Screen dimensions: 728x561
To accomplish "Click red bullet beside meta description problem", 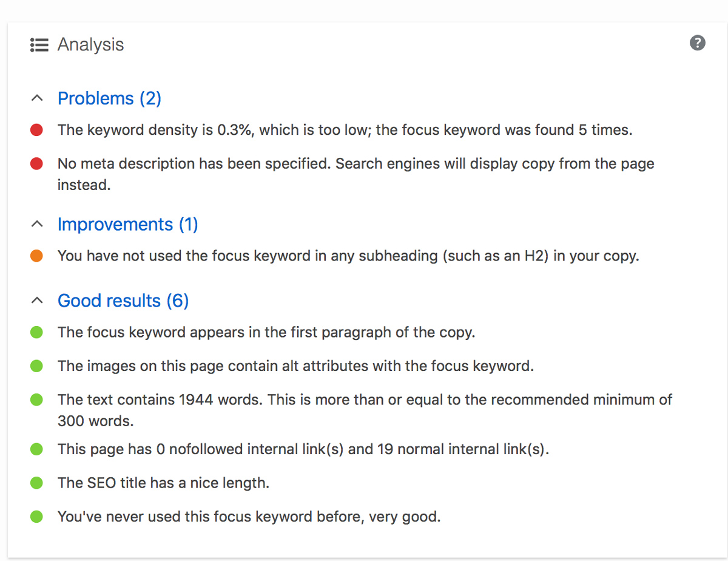I will point(36,163).
